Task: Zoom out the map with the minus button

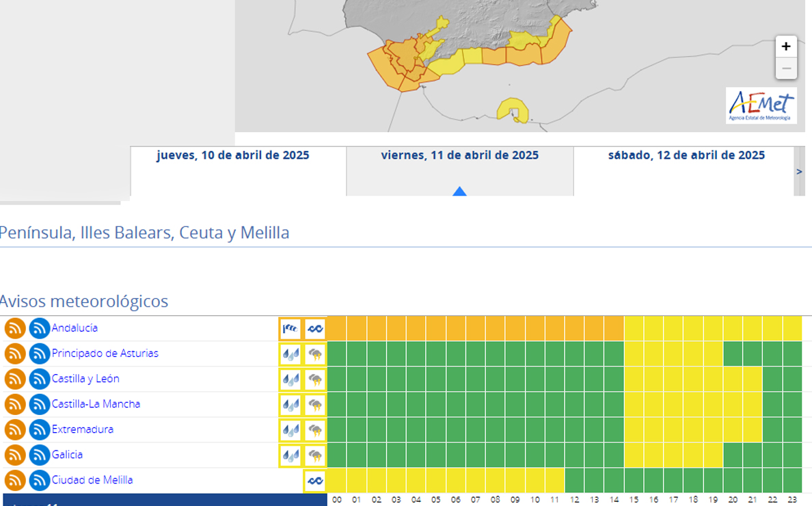Action: 786,68
